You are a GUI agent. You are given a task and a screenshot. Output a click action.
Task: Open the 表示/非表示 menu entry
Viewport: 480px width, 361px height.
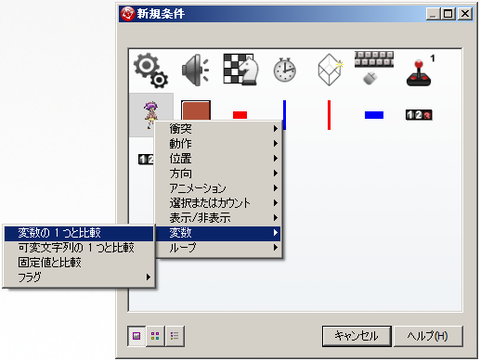tap(218, 218)
